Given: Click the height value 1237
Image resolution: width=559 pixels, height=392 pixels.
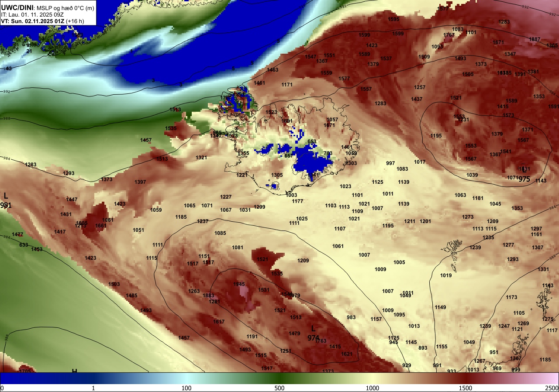Looking at the screenshot, I should (x=203, y=221).
